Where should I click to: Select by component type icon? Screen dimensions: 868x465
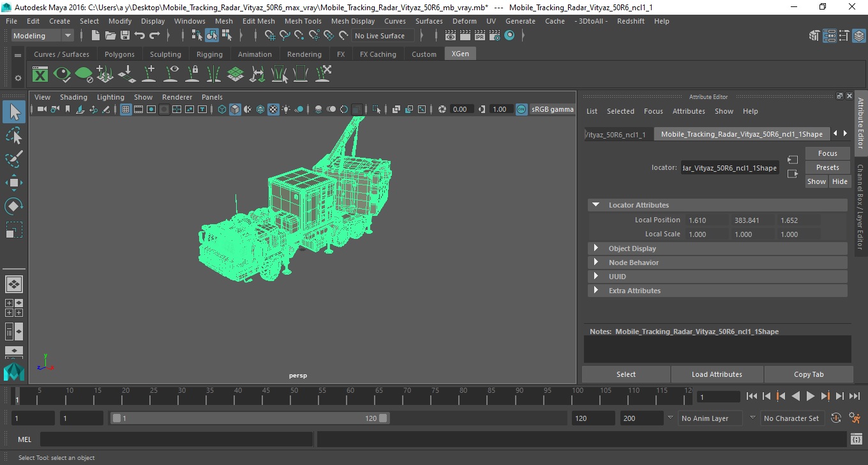(x=227, y=36)
